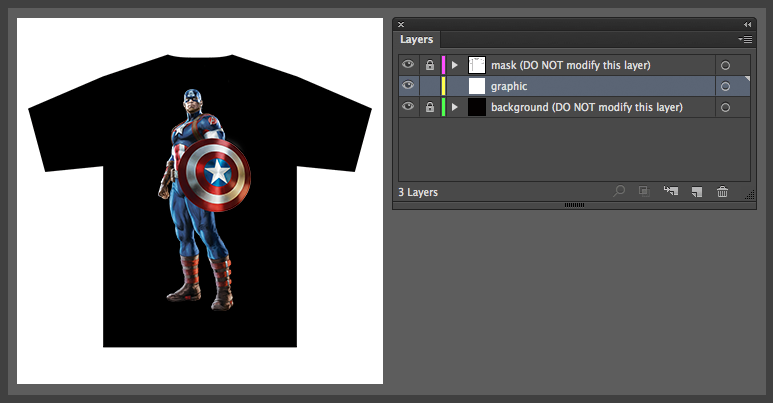
Task: Unlock the background layer padlock
Action: 430,107
